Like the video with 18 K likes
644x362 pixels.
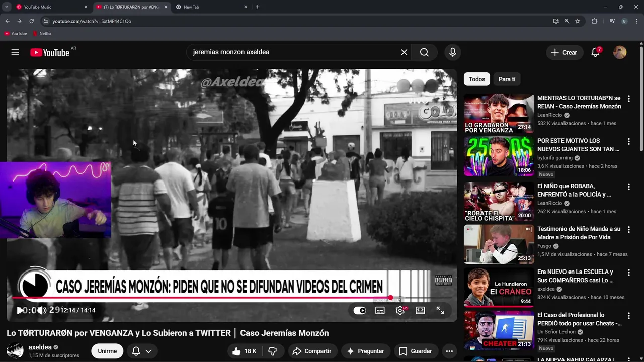click(245, 351)
